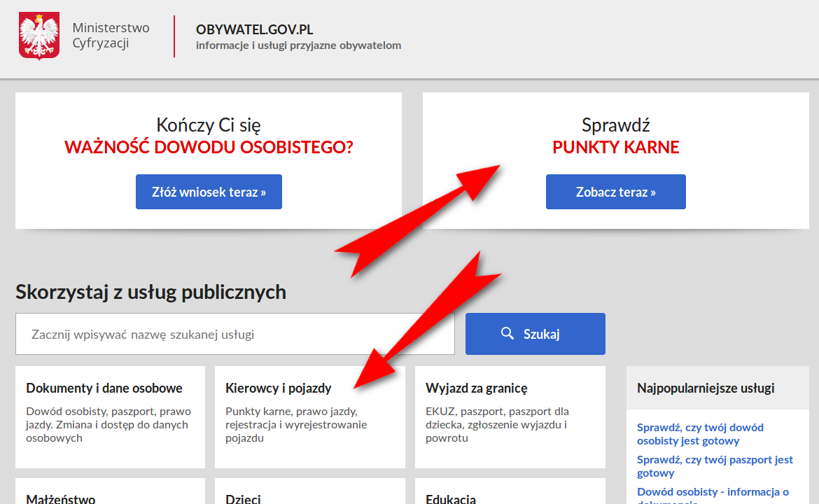Screen dimensions: 819x504
Task: Click the magnifying glass icon in Szukaj button
Action: pos(507,333)
